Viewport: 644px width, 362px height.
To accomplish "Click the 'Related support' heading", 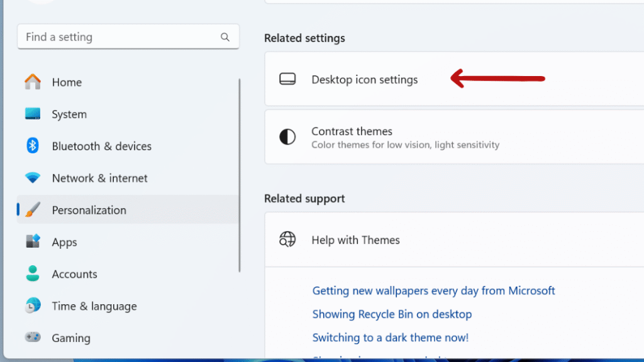I will click(304, 198).
